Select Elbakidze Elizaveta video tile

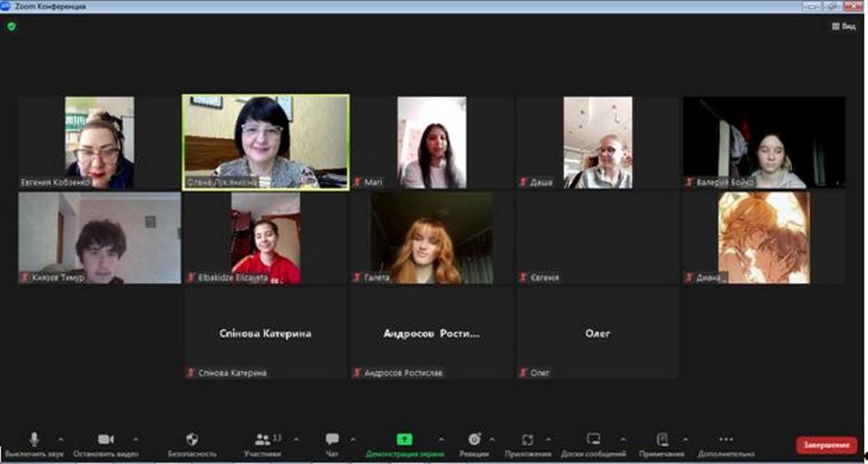pos(265,237)
